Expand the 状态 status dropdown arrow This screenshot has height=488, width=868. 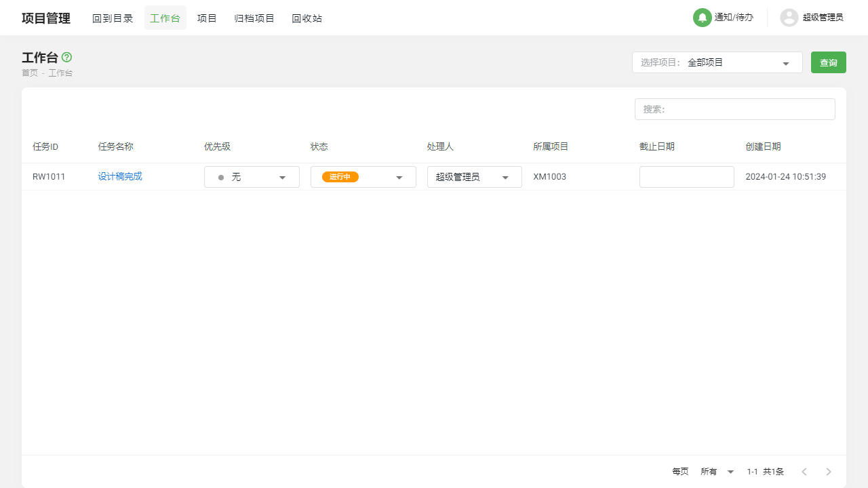click(x=399, y=177)
